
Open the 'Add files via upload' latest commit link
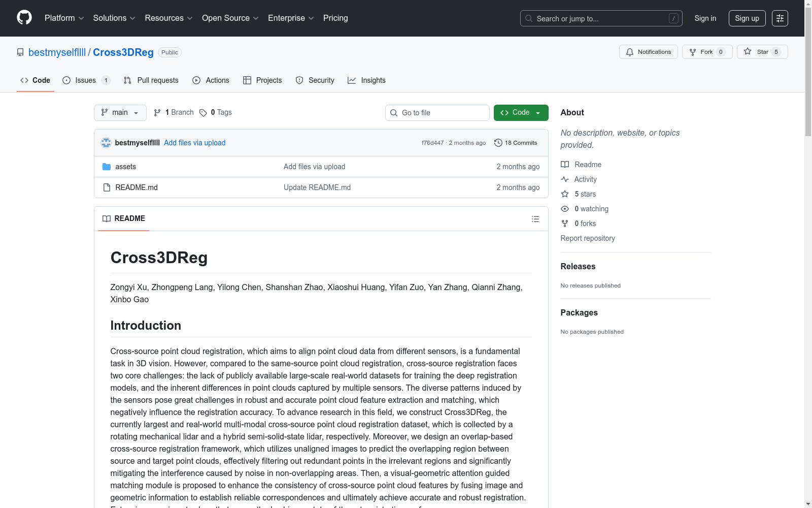[195, 143]
